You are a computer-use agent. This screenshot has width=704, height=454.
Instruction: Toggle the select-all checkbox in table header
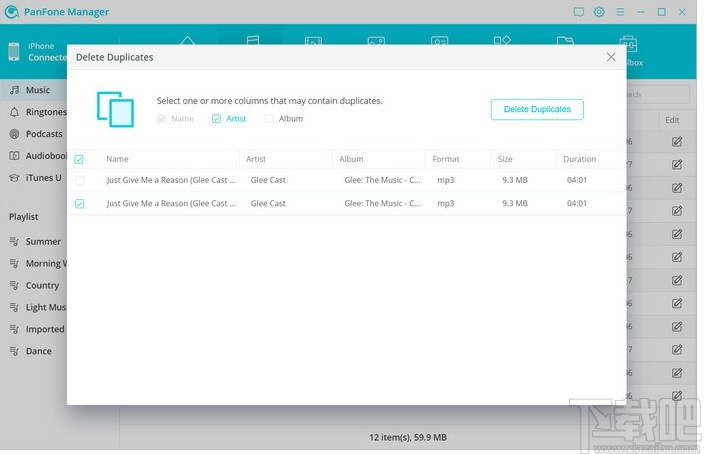point(79,159)
